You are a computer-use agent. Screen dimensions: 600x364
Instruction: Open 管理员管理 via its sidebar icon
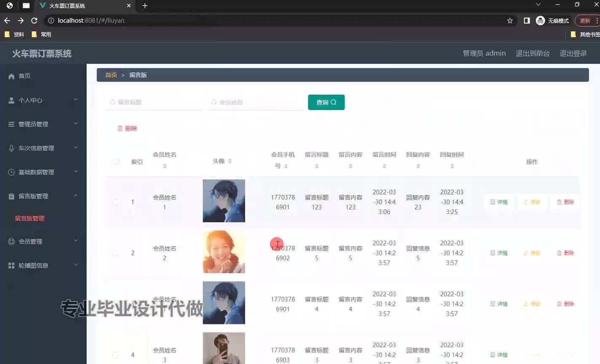pos(11,124)
